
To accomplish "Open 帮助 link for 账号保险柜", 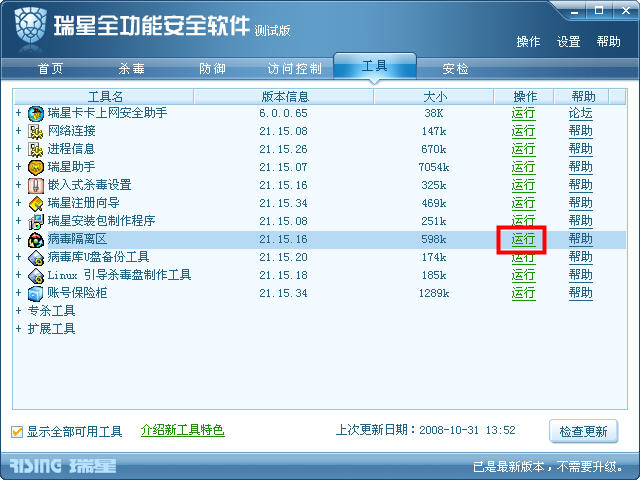I will pos(581,293).
